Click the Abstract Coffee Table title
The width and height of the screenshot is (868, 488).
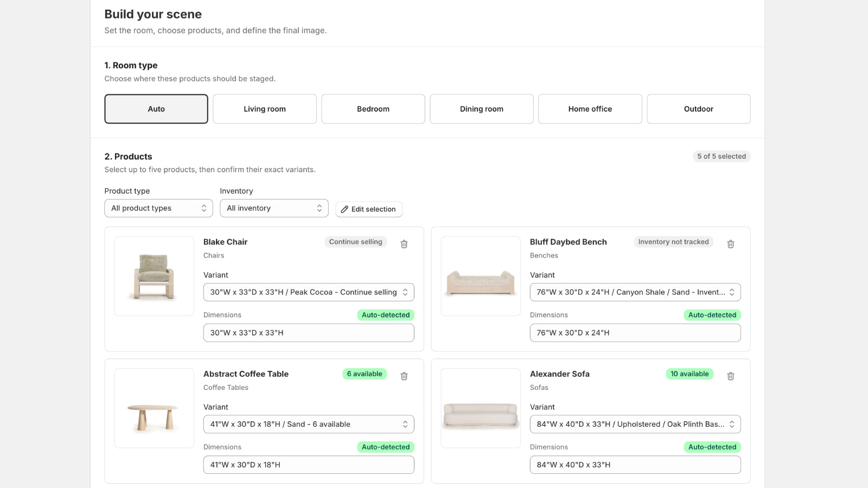tap(246, 374)
